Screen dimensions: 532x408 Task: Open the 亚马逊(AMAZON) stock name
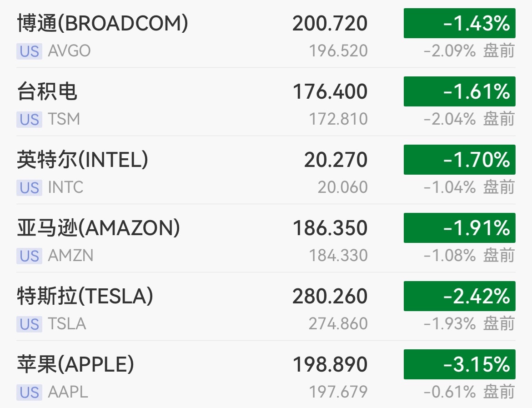pyautogui.click(x=98, y=228)
